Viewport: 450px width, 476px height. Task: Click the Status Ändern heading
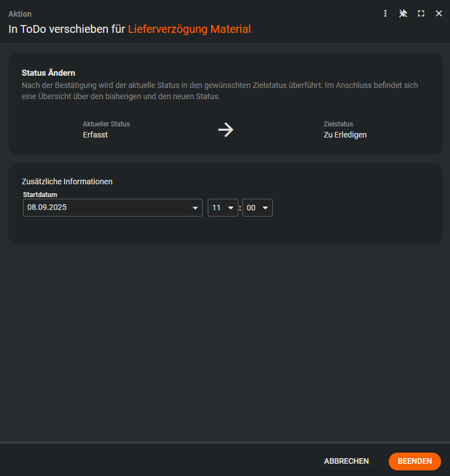point(48,73)
